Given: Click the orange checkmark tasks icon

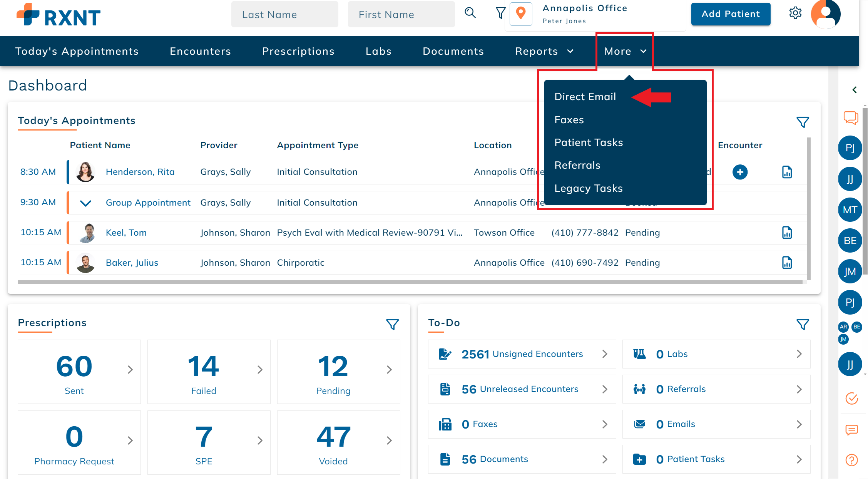Looking at the screenshot, I should tap(851, 399).
